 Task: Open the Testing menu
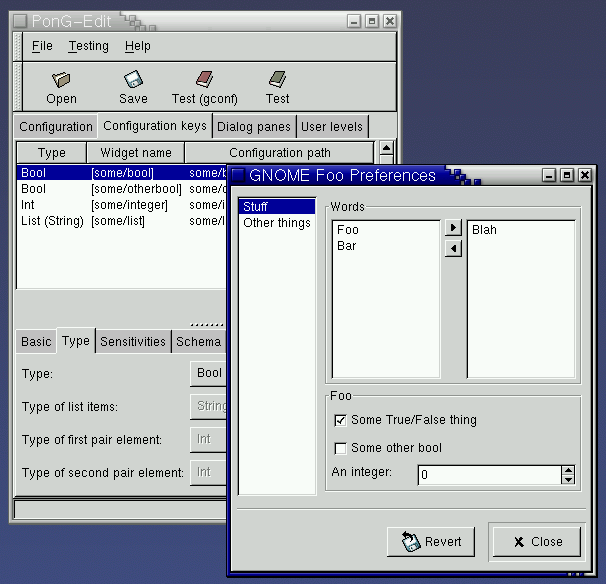89,46
